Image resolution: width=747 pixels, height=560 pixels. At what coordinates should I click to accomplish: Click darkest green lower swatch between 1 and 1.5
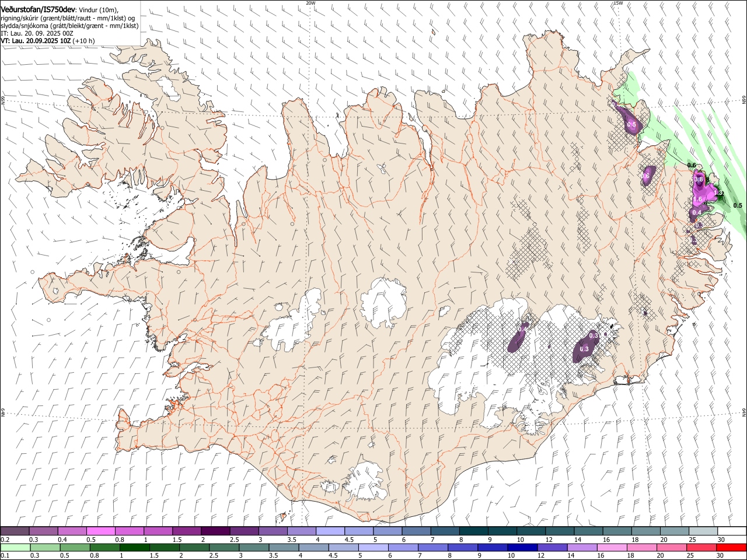click(134, 548)
